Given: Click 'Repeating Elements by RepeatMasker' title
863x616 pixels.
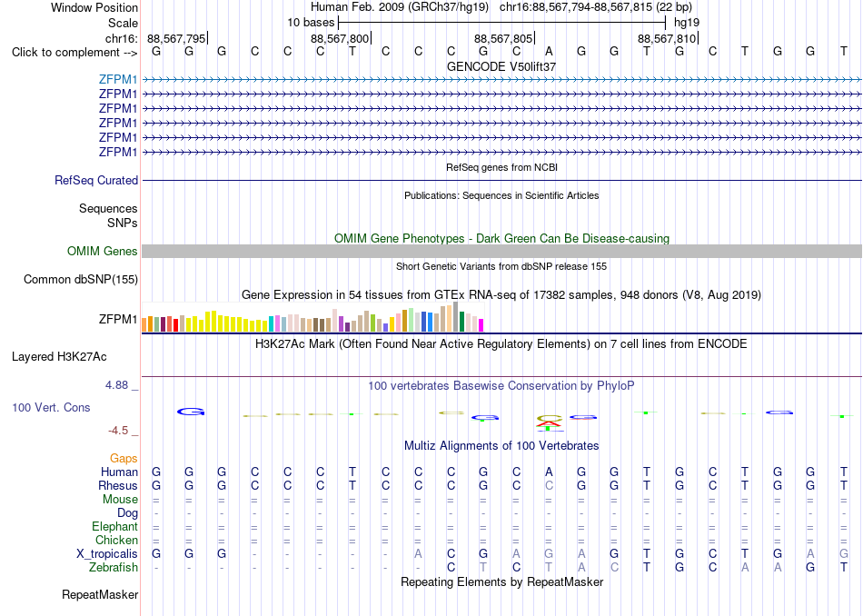Looking at the screenshot, I should tap(501, 582).
